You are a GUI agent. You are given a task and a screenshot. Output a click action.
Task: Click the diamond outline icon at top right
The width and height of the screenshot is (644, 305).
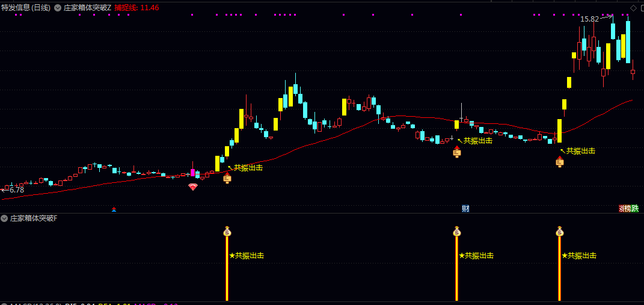633,7
